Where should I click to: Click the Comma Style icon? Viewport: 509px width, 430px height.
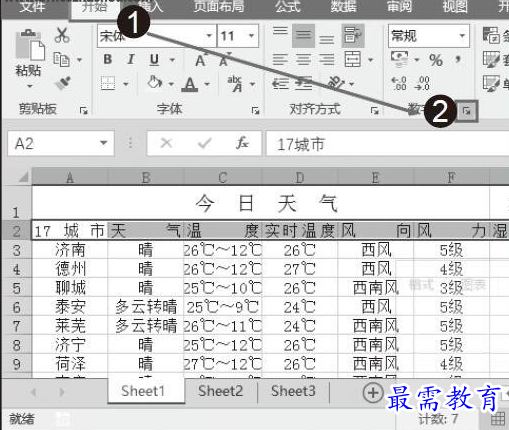point(458,60)
